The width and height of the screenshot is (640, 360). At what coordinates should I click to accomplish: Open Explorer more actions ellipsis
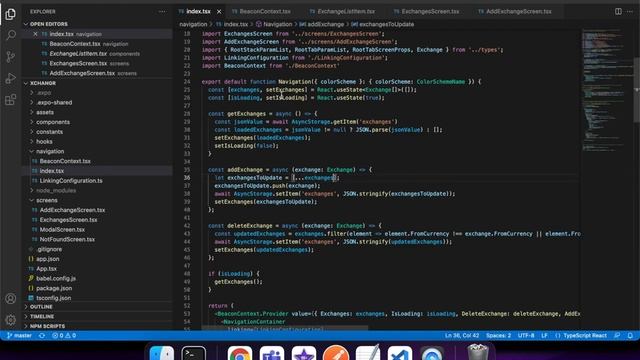pyautogui.click(x=162, y=11)
